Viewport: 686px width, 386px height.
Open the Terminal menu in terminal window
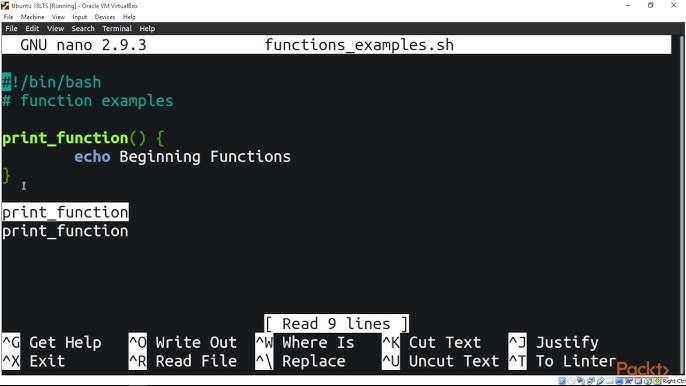click(117, 28)
